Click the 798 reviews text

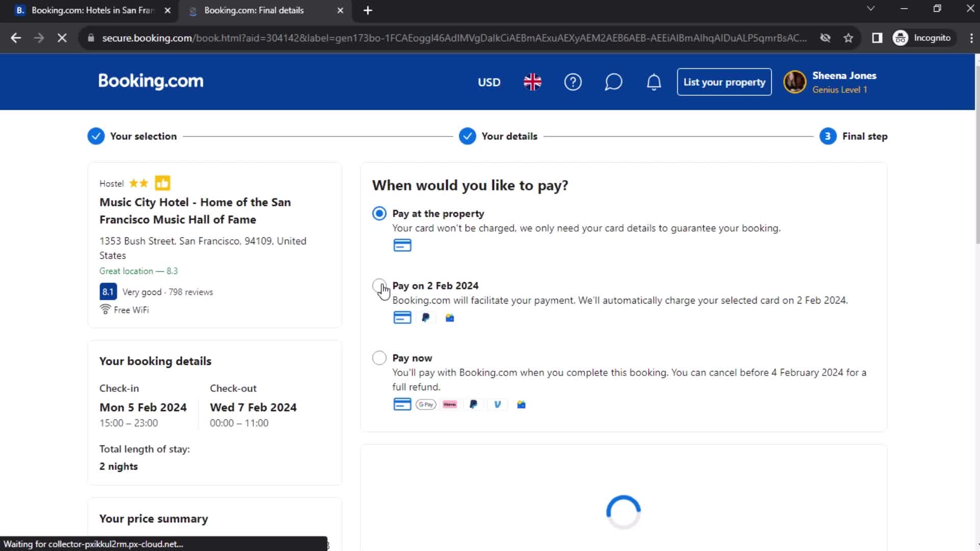(x=191, y=292)
